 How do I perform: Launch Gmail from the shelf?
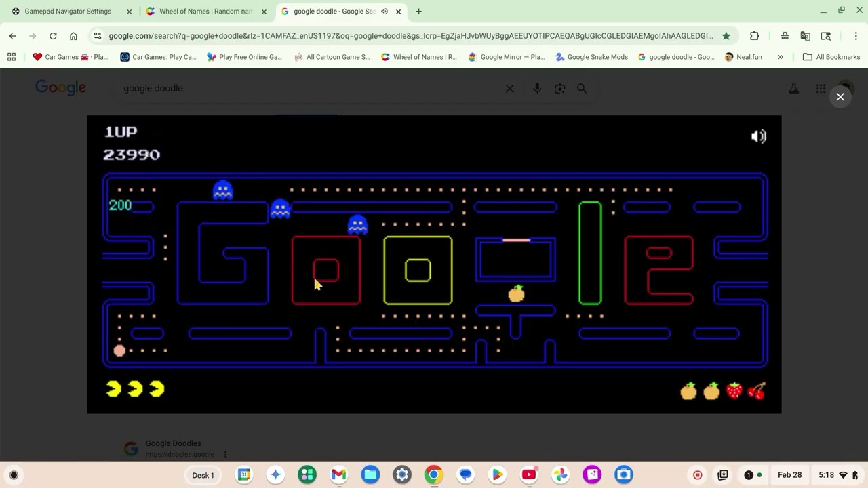tap(338, 475)
